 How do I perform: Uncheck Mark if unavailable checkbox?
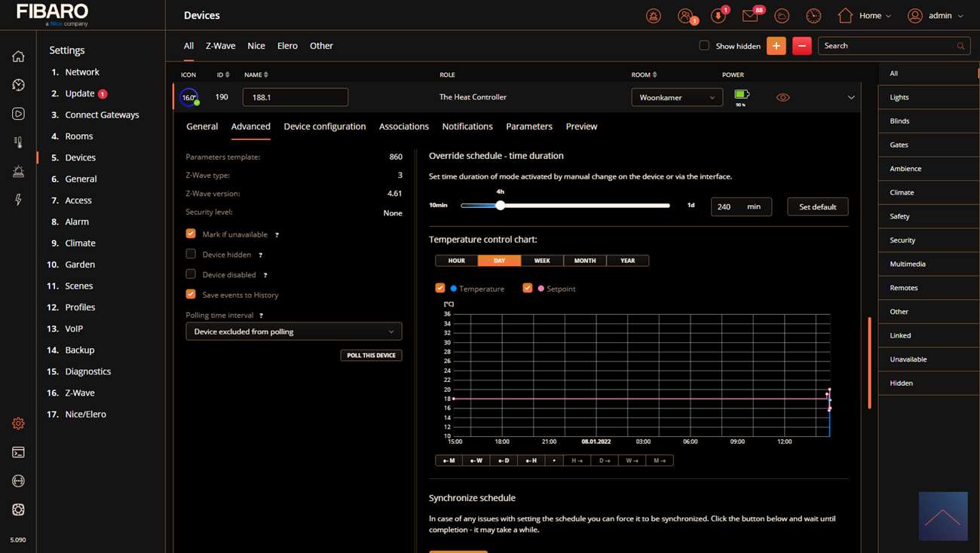point(191,234)
